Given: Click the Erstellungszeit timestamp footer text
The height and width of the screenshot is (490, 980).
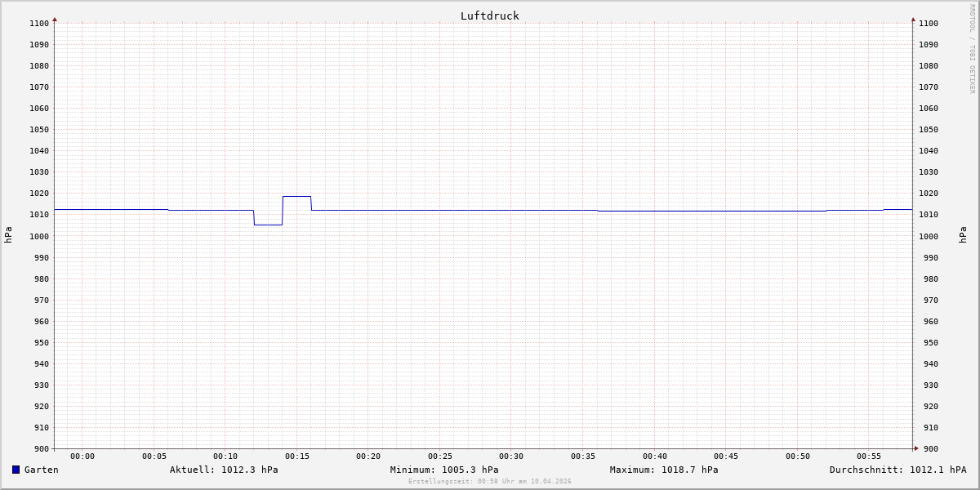Looking at the screenshot, I should pos(490,481).
